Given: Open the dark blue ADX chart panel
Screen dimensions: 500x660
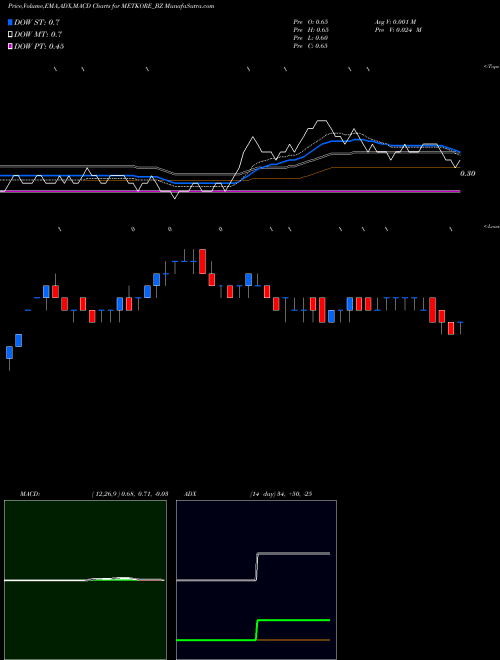Looking at the screenshot, I should (x=256, y=580).
